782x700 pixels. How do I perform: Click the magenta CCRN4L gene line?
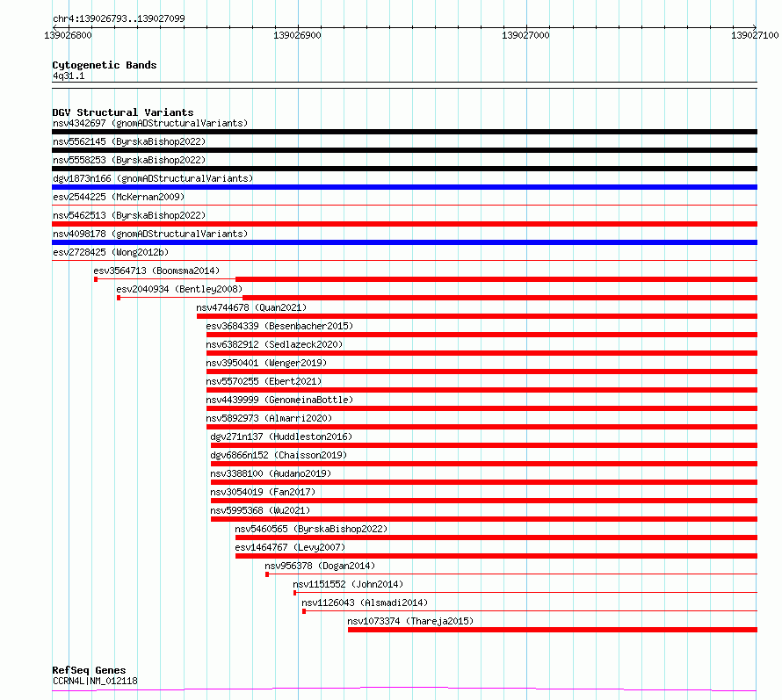404,689
